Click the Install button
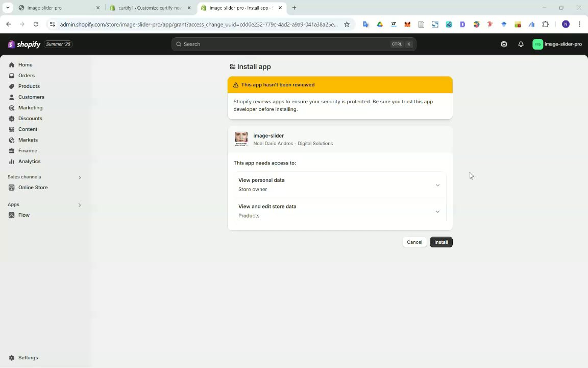588x368 pixels. pos(441,242)
